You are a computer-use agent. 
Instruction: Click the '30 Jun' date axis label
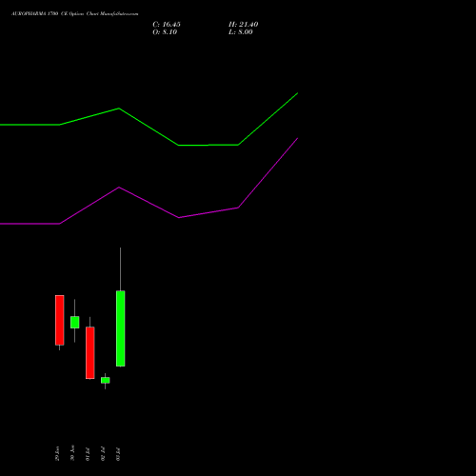click(x=72, y=453)
